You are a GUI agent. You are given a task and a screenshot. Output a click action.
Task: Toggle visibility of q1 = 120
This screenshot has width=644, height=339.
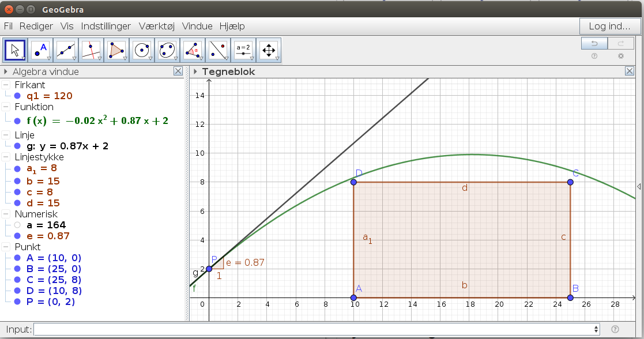[x=17, y=96]
